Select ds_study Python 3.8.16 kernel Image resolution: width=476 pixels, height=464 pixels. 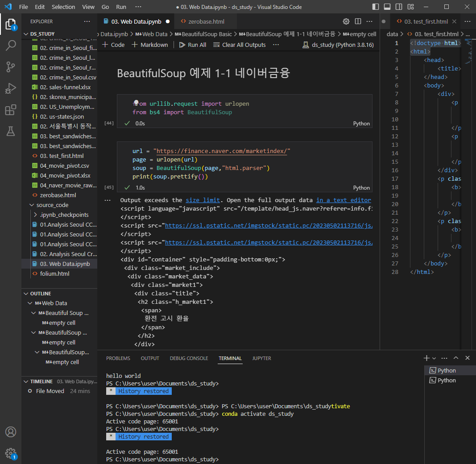338,45
